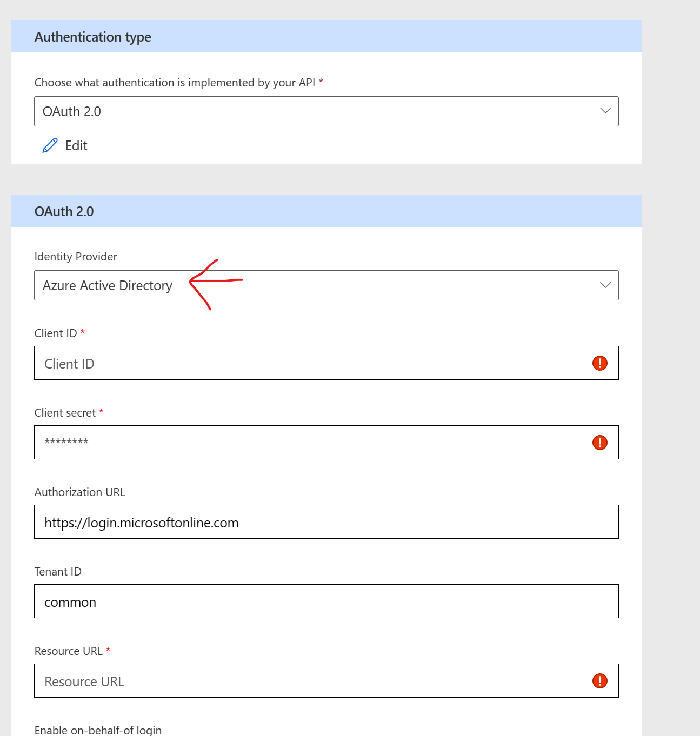700x736 pixels.
Task: Click inside the Client ID input field
Action: (270, 363)
